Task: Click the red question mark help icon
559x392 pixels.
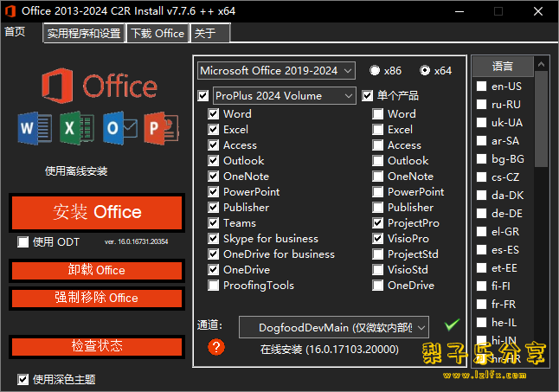Action: (x=216, y=347)
